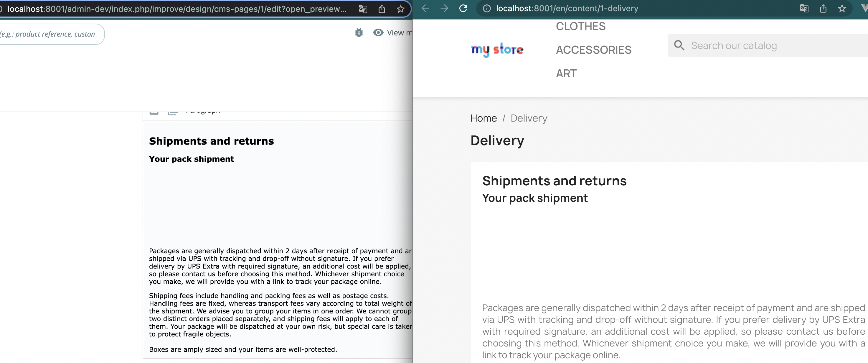
Task: Open the CLOTHES menu item
Action: point(580,26)
